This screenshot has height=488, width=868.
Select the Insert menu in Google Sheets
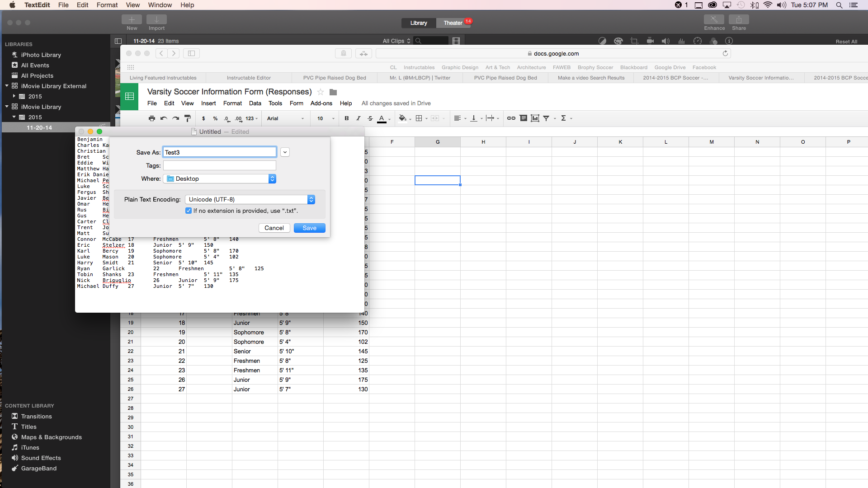208,103
